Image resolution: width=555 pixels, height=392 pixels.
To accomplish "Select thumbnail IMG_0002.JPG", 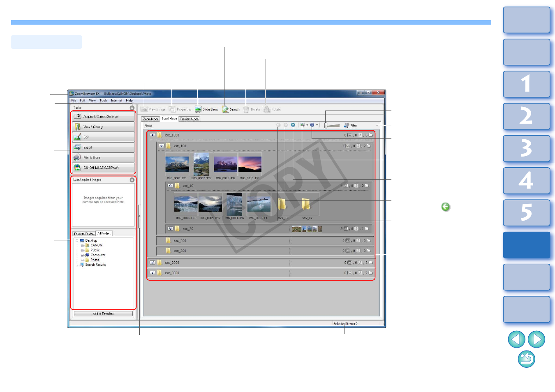I will [x=201, y=164].
